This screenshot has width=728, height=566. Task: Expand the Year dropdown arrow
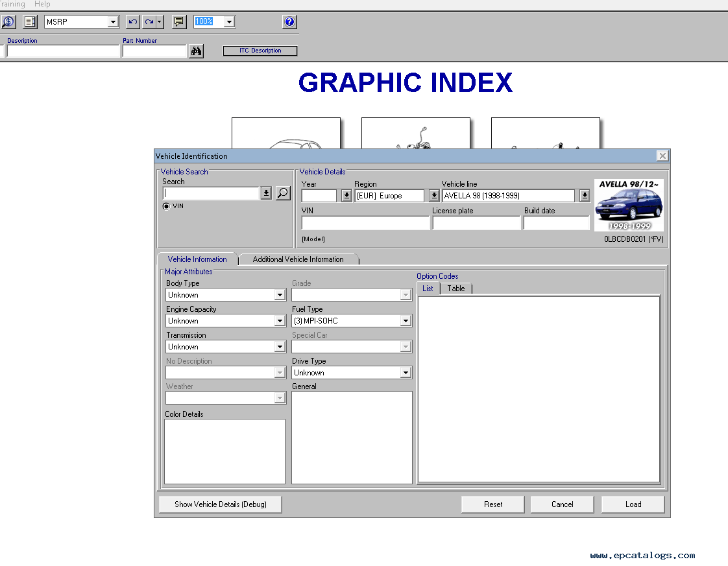coord(346,196)
